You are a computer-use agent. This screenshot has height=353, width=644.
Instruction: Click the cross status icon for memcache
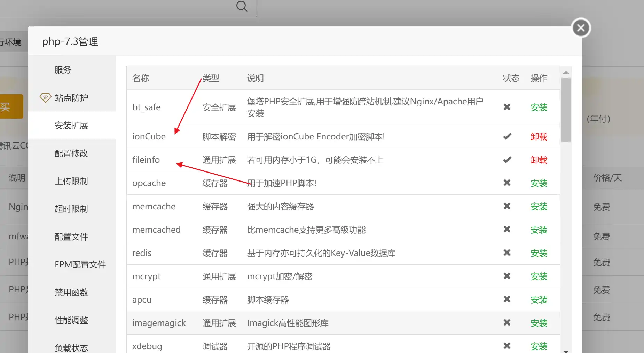pyautogui.click(x=507, y=206)
